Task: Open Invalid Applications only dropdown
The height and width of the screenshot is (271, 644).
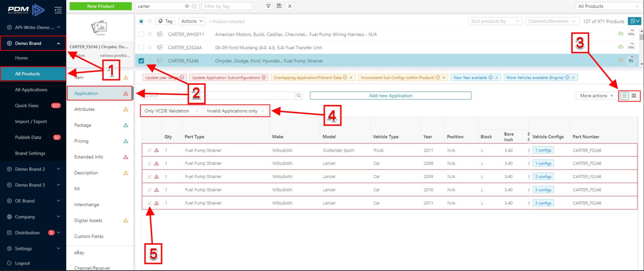Action: click(x=236, y=111)
